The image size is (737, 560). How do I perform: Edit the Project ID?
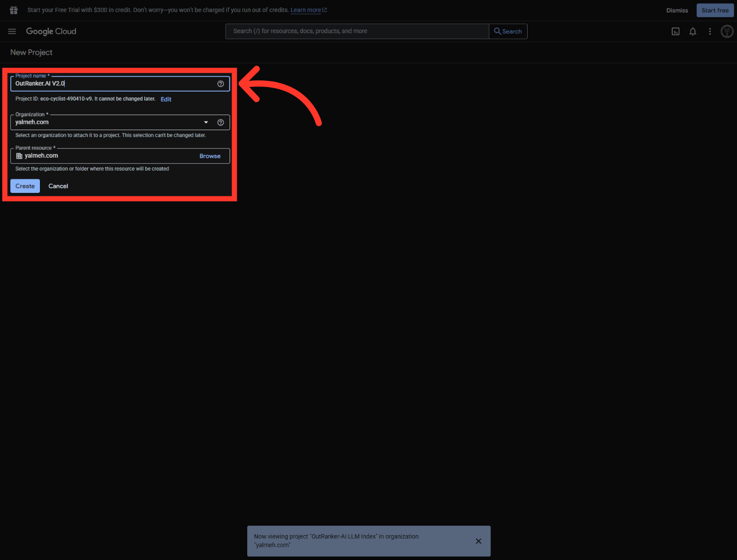(x=166, y=100)
